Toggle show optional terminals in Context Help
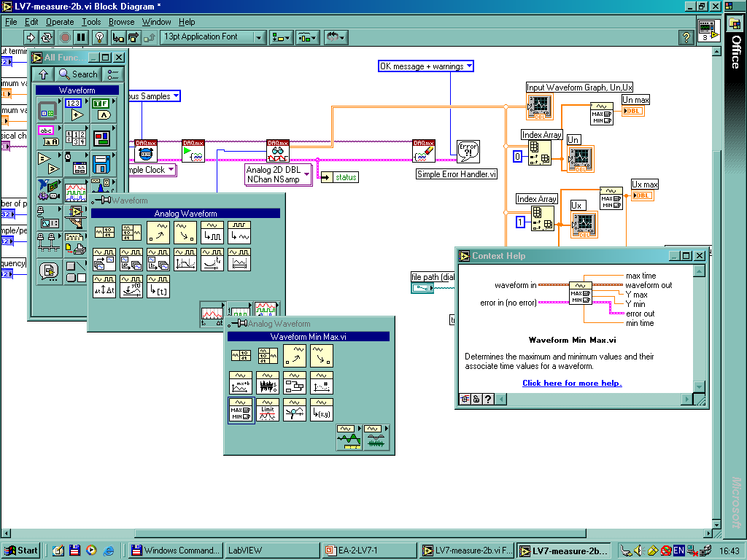747x560 pixels. 465,399
